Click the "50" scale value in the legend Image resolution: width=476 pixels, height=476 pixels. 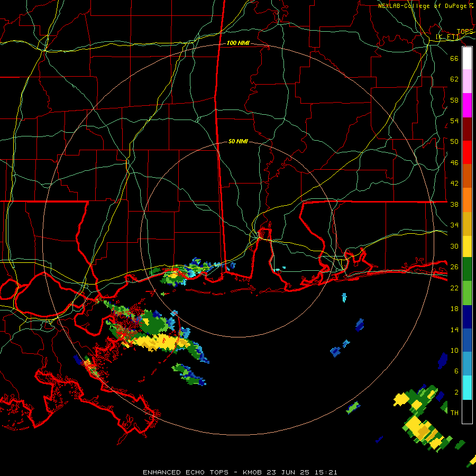[x=454, y=142]
